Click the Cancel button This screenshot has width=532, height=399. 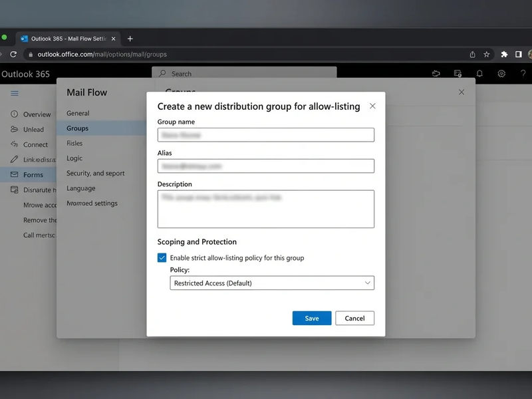pos(354,318)
